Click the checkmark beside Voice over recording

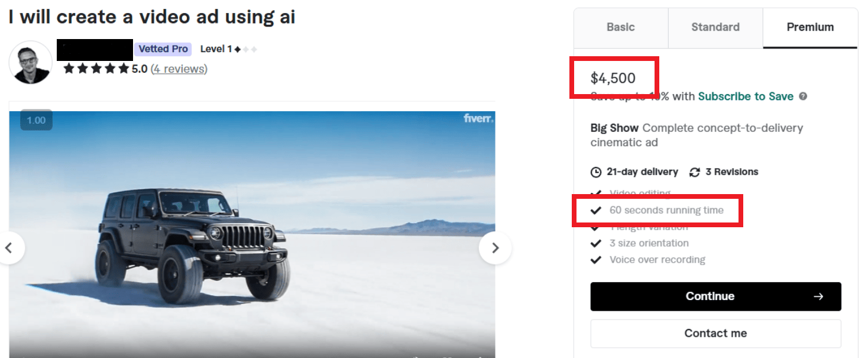click(x=596, y=260)
